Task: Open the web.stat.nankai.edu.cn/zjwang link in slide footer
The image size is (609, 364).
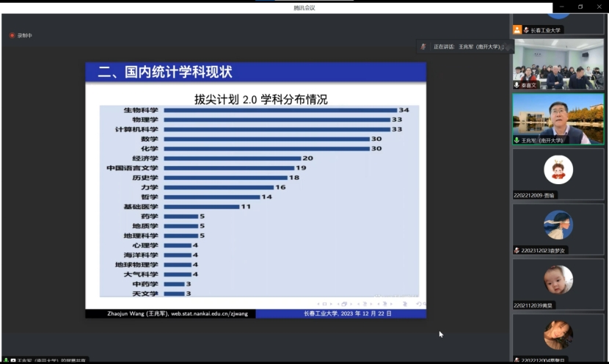Action: tap(209, 313)
